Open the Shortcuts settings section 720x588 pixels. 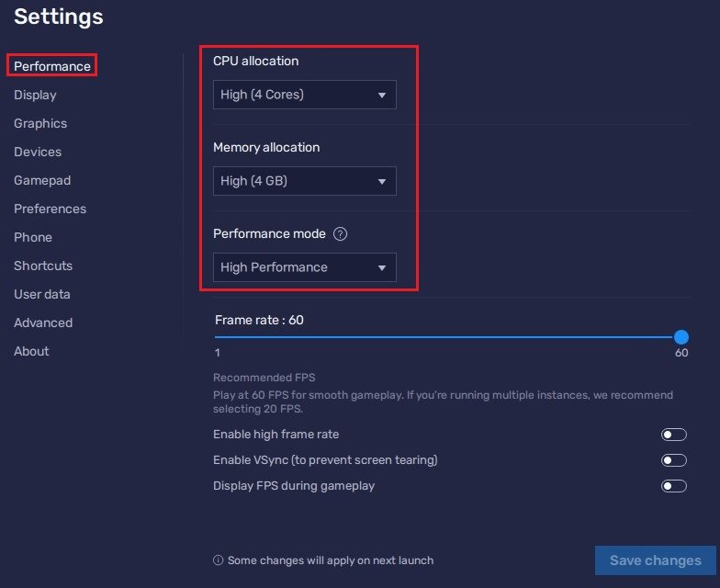tap(43, 266)
